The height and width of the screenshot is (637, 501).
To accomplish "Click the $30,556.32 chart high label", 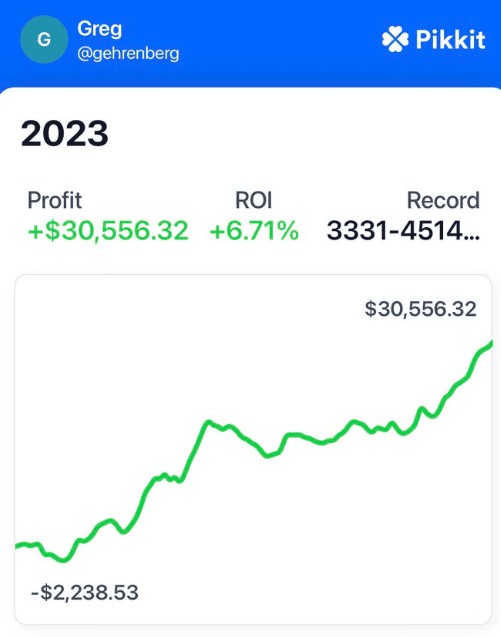I will [421, 309].
